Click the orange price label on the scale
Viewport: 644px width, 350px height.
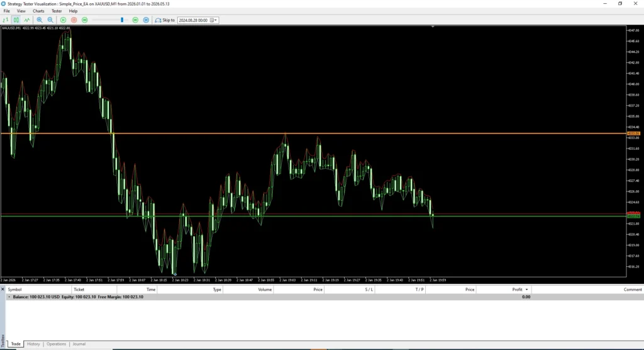tap(633, 133)
